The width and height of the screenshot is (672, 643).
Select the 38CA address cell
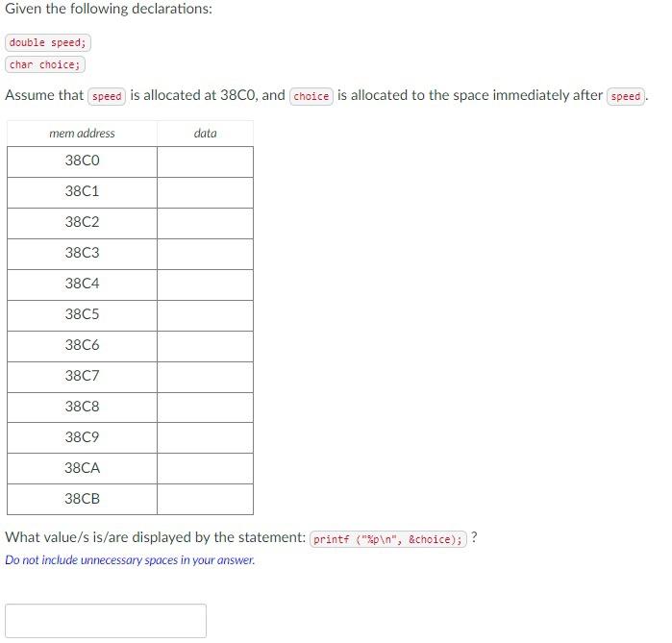click(83, 469)
